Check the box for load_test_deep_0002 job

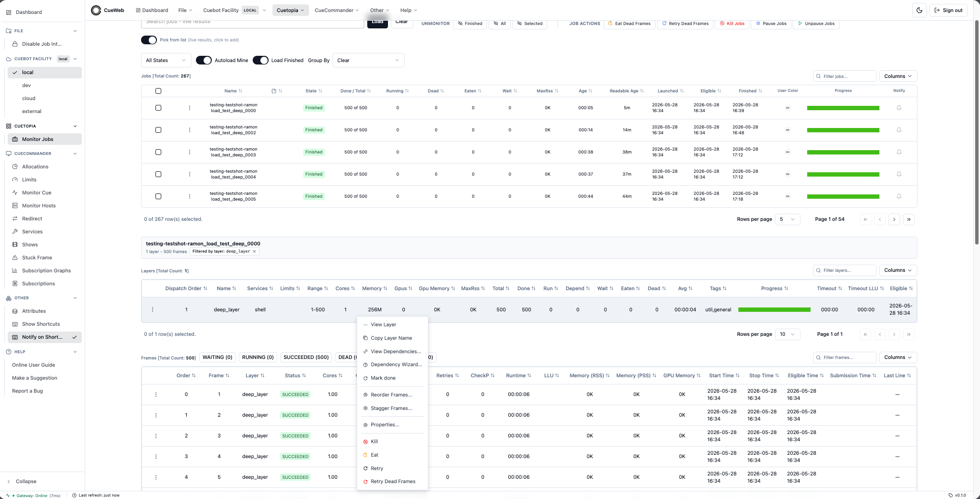click(x=158, y=130)
